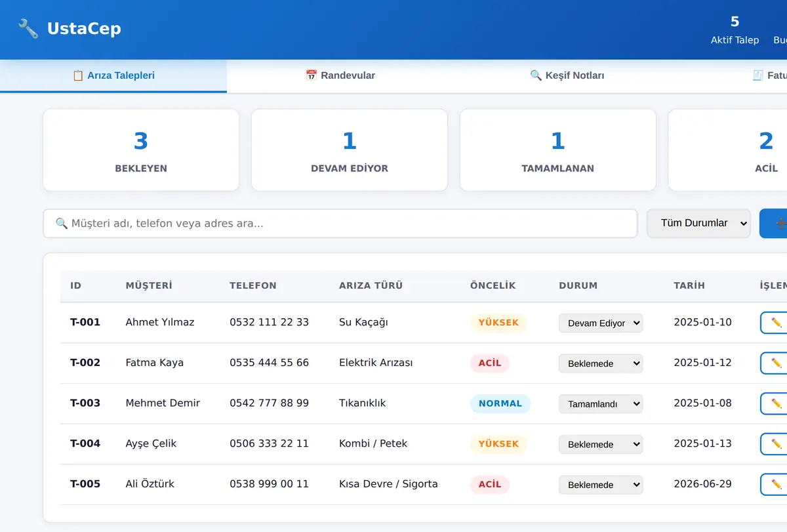Select the Bekleyen stat card
The width and height of the screenshot is (787, 532).
pyautogui.click(x=141, y=150)
